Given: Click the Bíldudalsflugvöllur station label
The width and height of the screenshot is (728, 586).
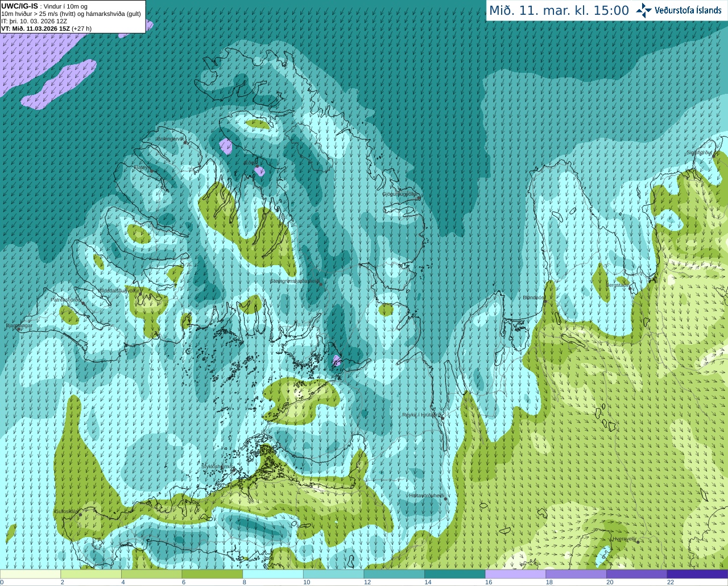Looking at the screenshot, I should tap(118, 290).
